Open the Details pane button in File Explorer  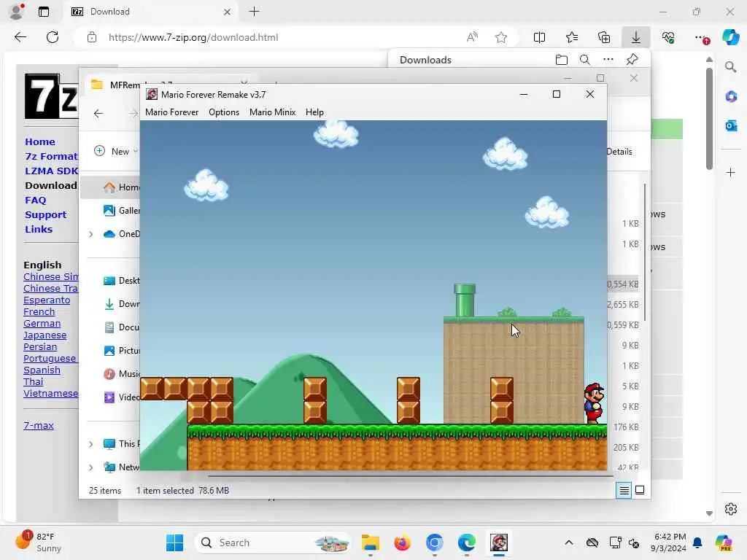pos(619,152)
